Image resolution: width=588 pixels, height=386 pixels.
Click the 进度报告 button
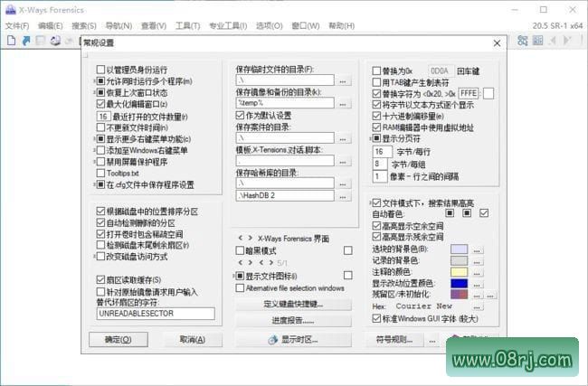tap(294, 321)
